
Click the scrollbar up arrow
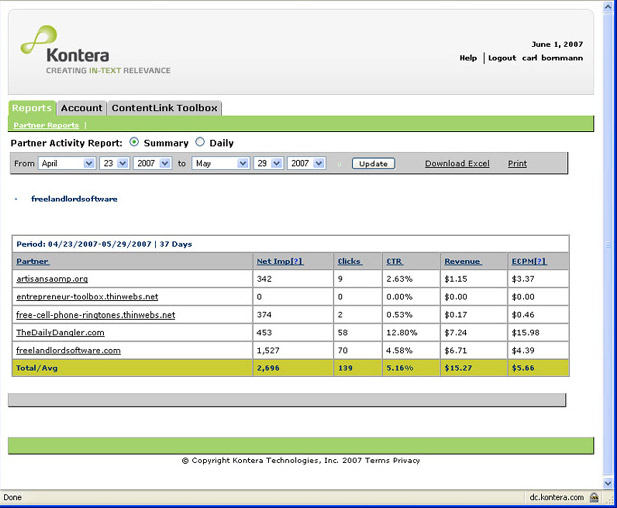(608, 7)
